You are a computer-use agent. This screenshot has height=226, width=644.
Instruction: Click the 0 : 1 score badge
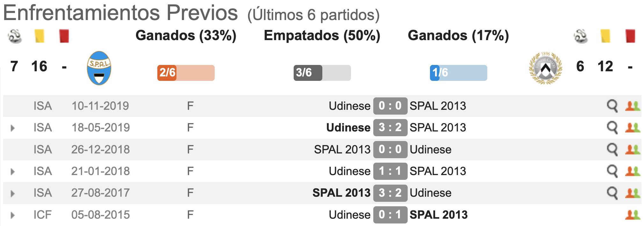390,215
